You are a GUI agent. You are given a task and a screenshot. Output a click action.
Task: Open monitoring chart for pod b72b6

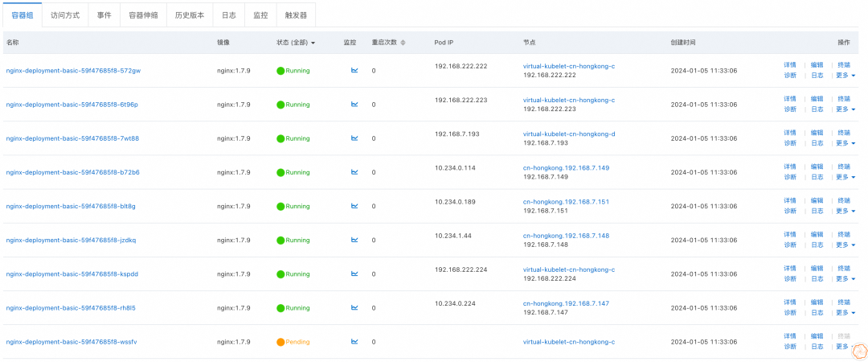(354, 172)
